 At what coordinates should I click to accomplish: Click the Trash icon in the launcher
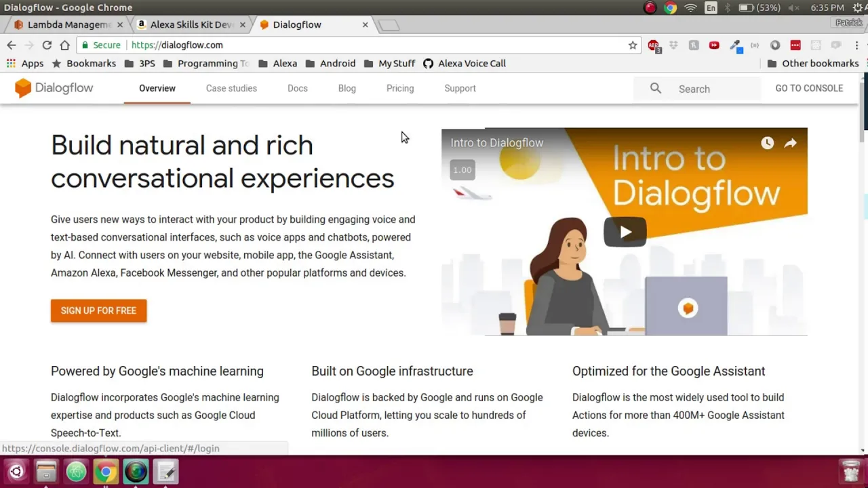point(850,471)
